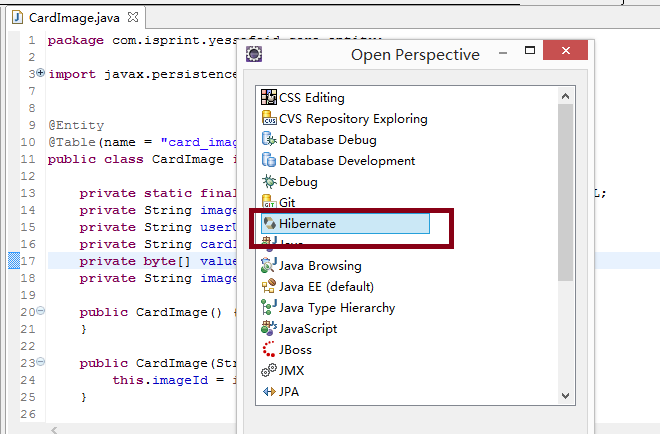The image size is (660, 434).
Task: Click the JMX gears icon
Action: point(269,370)
